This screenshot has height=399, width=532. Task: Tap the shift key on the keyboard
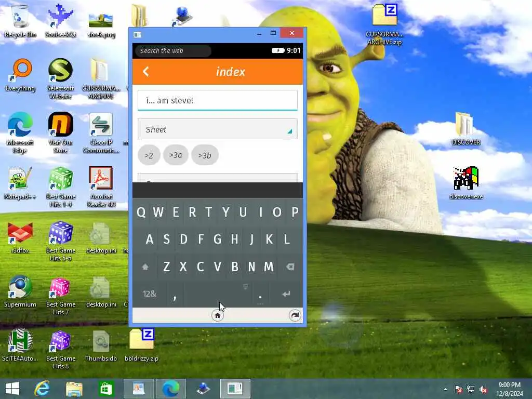[145, 267]
